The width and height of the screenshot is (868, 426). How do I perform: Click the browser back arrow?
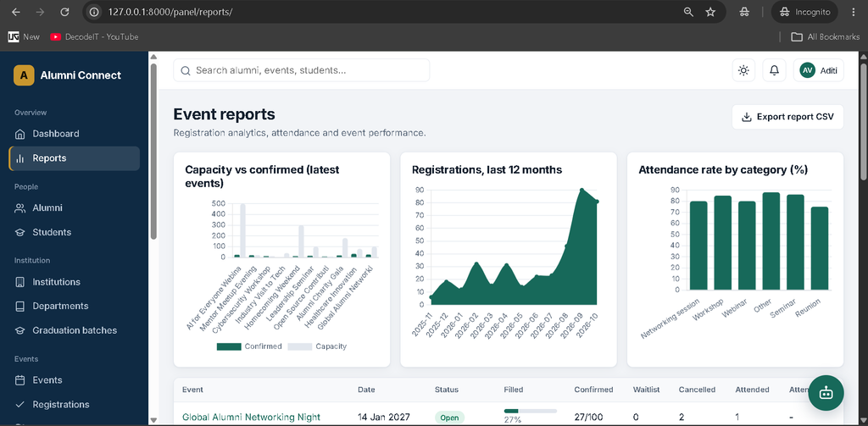tap(15, 12)
